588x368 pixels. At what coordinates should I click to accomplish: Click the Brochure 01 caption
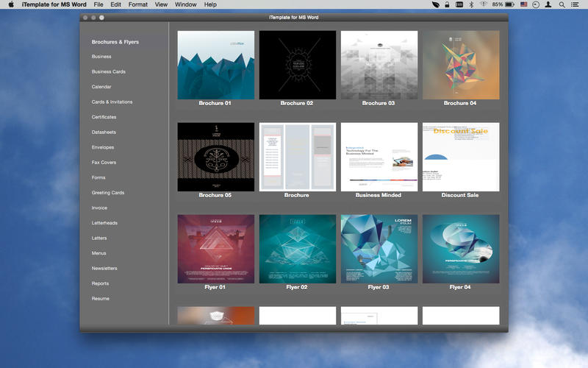pyautogui.click(x=215, y=103)
